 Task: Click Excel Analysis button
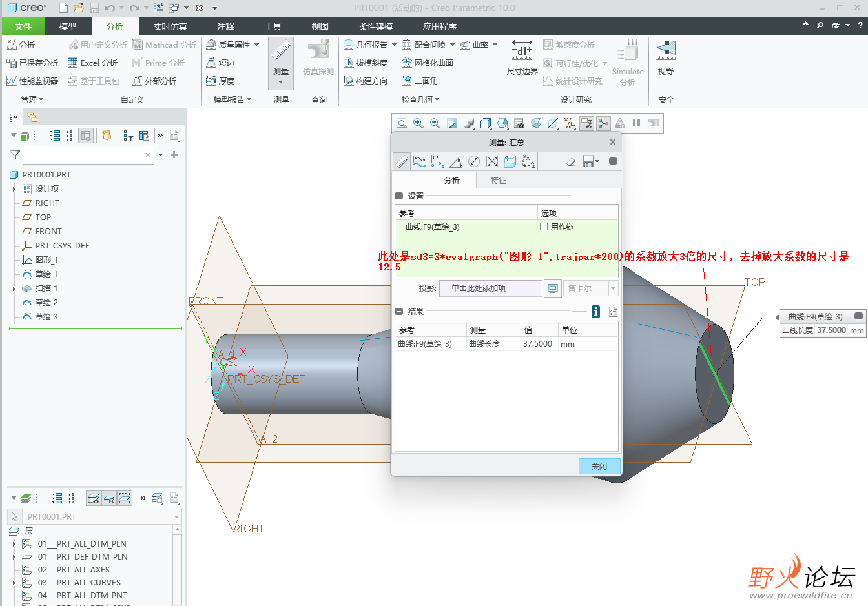93,63
